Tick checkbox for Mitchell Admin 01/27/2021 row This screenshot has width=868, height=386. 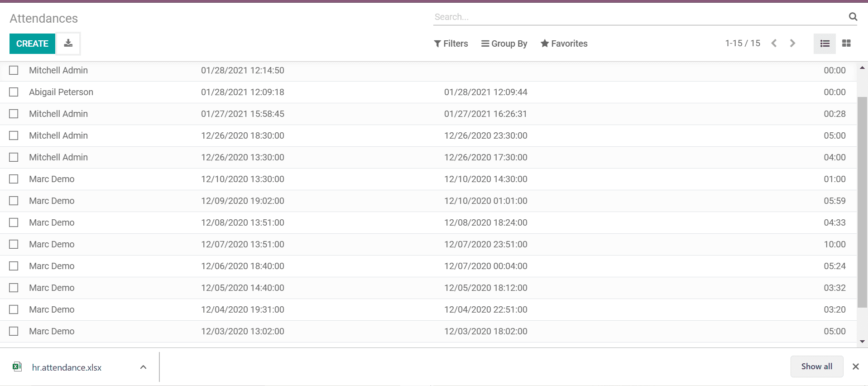point(14,114)
